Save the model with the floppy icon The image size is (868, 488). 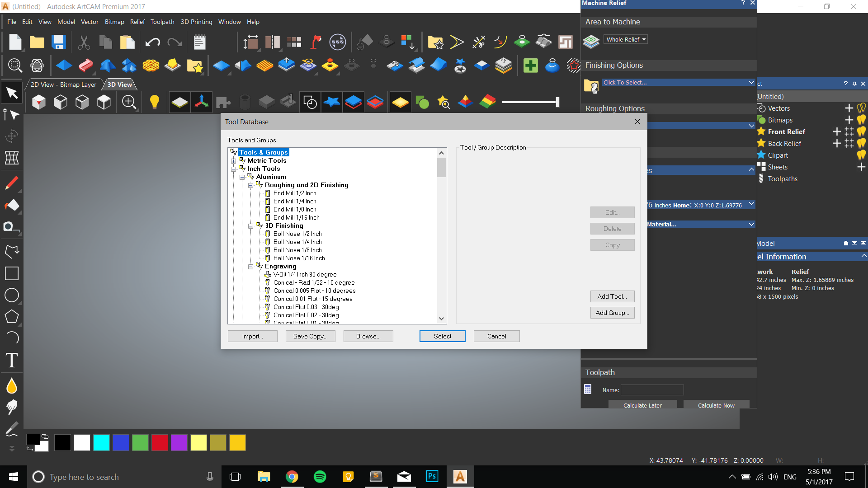pos(59,42)
